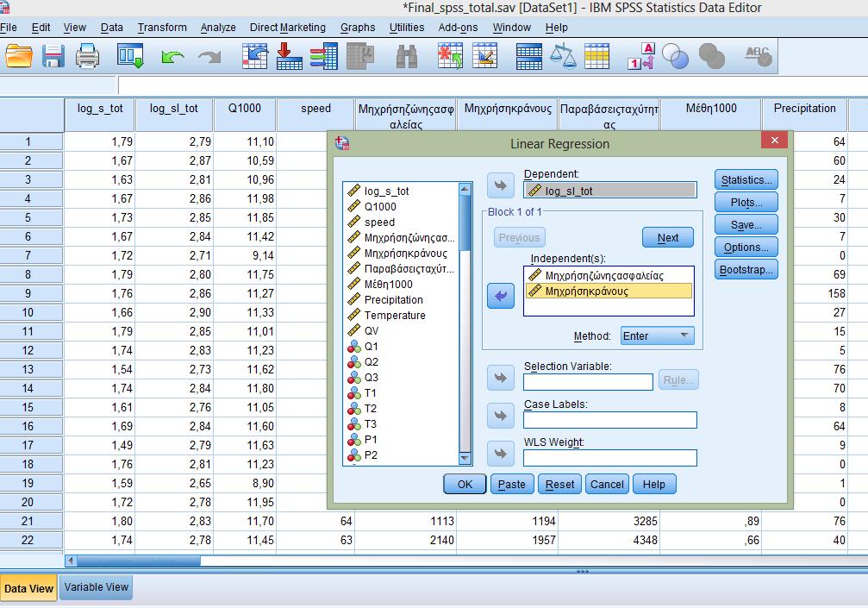The width and height of the screenshot is (868, 608).
Task: Click the down arrow of the variable list scrollbar
Action: (x=465, y=459)
